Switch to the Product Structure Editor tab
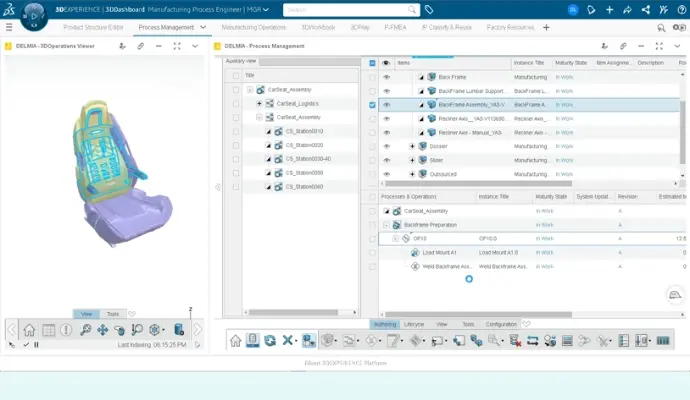The width and height of the screenshot is (690, 400). click(93, 27)
